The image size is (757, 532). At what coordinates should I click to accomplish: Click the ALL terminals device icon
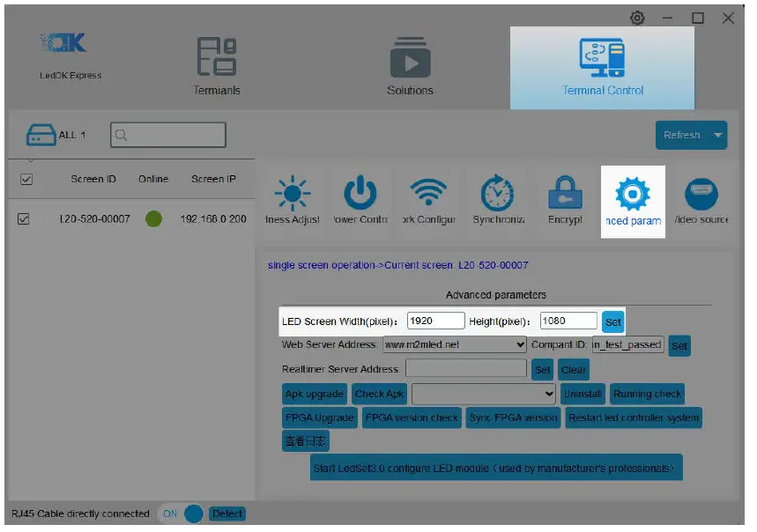pos(41,135)
